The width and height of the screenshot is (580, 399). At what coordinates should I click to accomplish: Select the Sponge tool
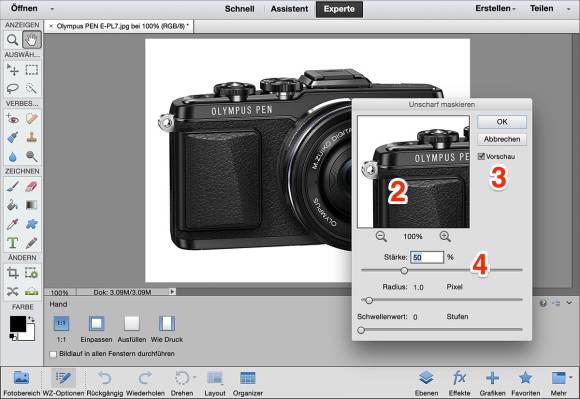tap(32, 157)
